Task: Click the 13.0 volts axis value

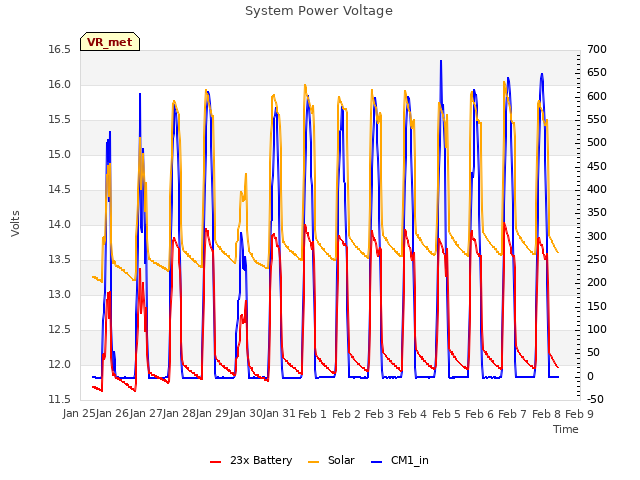Action: pos(60,295)
